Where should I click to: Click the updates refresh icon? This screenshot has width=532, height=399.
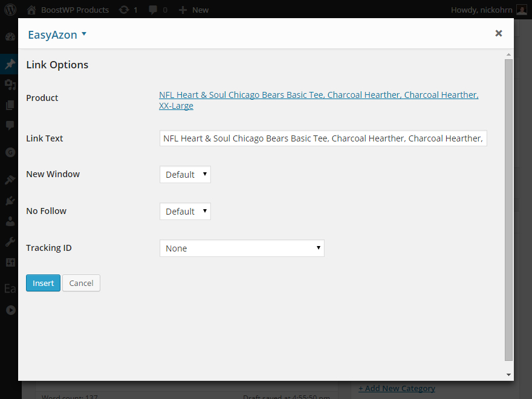pos(124,10)
